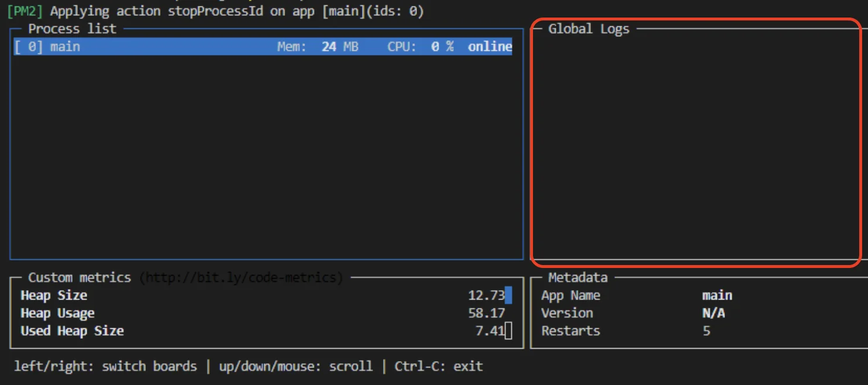The height and width of the screenshot is (385, 868).
Task: Click the hollow scrollbar block beside 7.41
Action: [508, 331]
